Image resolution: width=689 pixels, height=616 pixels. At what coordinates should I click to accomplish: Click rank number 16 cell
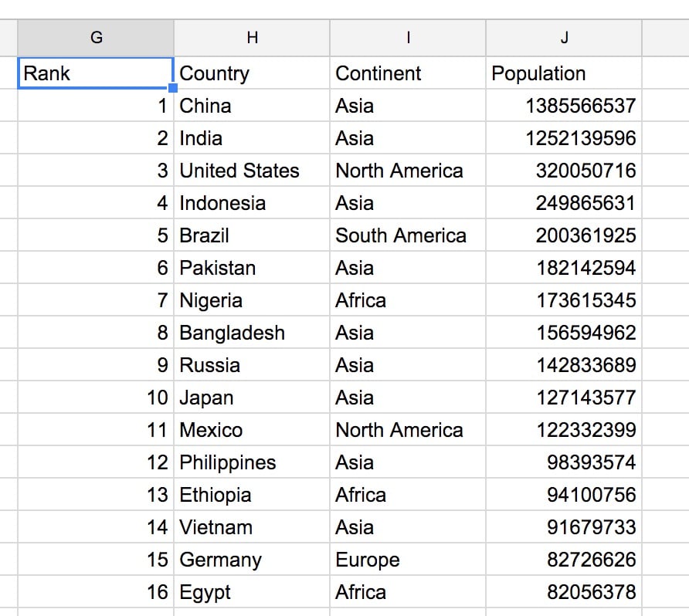[x=96, y=592]
